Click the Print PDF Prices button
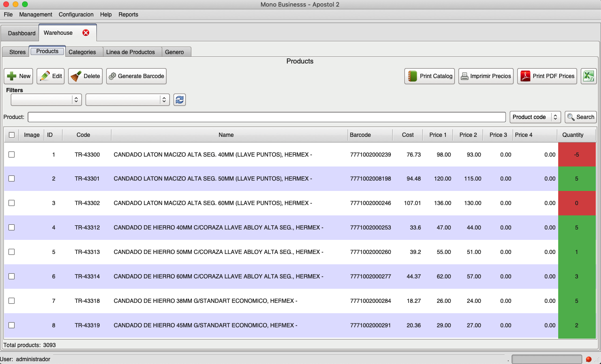Screen dimensions: 601x364 [547, 76]
